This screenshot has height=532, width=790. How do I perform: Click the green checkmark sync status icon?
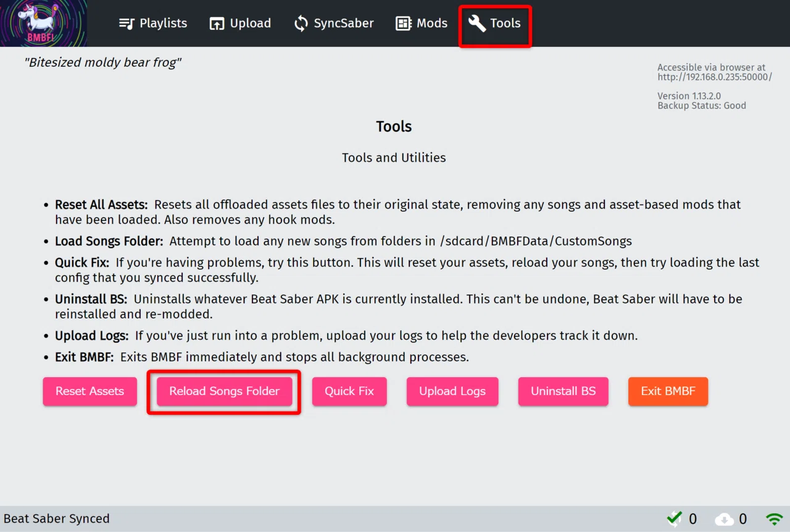click(675, 519)
